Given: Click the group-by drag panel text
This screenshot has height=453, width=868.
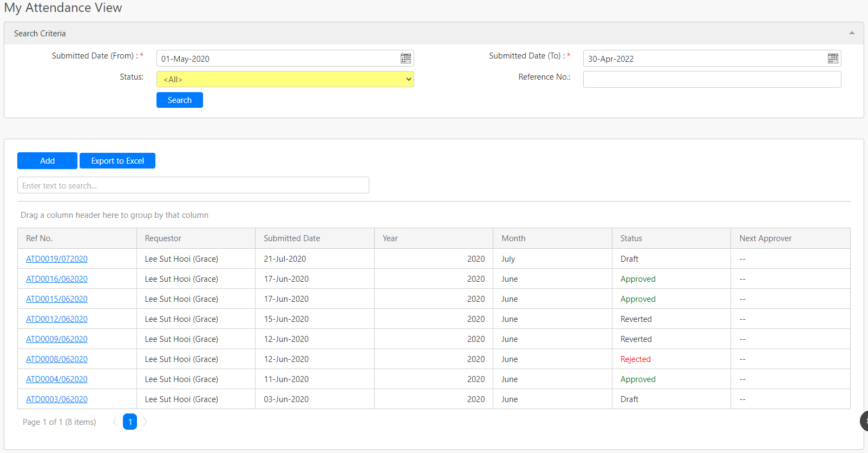Looking at the screenshot, I should [114, 215].
